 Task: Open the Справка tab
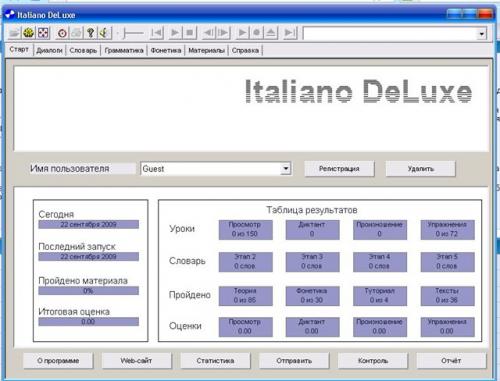(245, 50)
